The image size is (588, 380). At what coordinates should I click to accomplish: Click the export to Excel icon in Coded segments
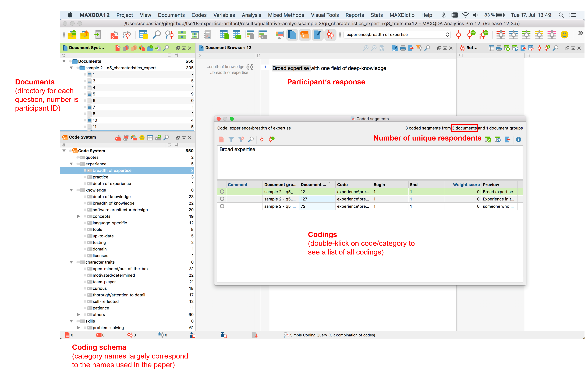click(x=488, y=139)
